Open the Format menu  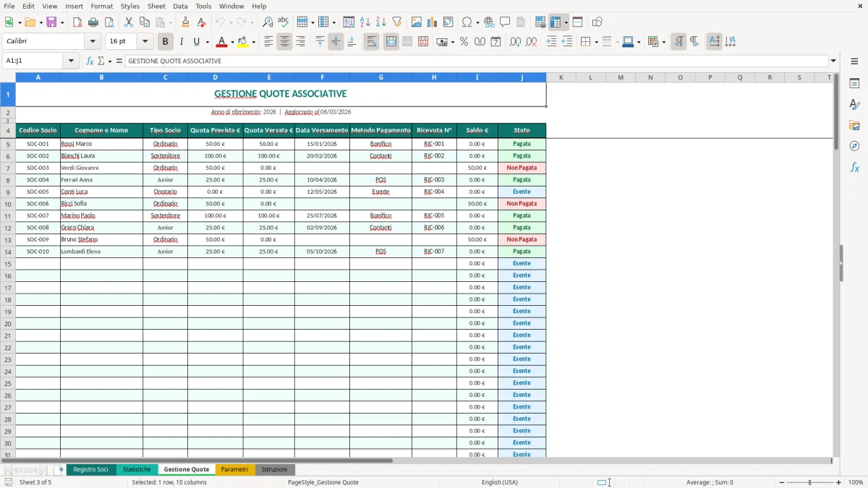click(x=102, y=7)
